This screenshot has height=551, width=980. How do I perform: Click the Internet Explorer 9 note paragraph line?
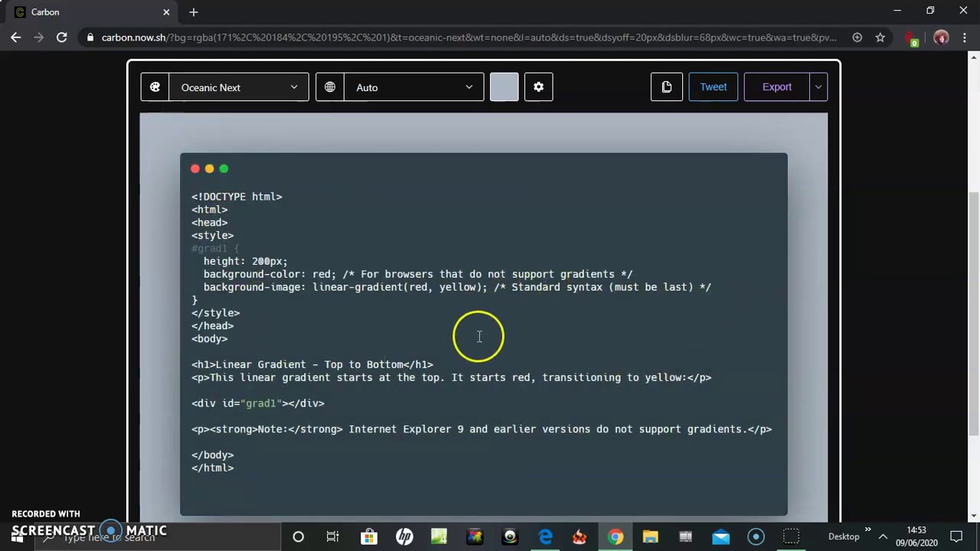tap(482, 429)
